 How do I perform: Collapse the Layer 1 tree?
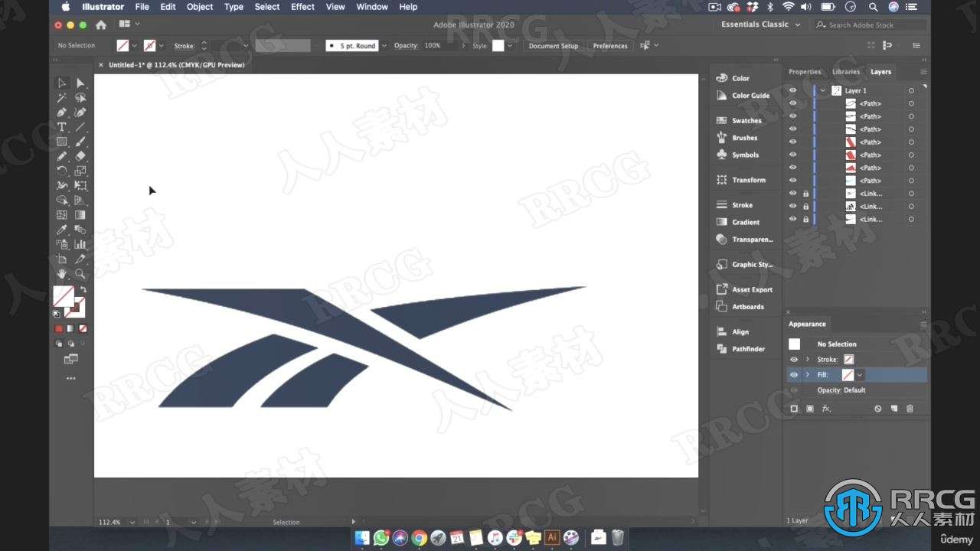point(823,90)
